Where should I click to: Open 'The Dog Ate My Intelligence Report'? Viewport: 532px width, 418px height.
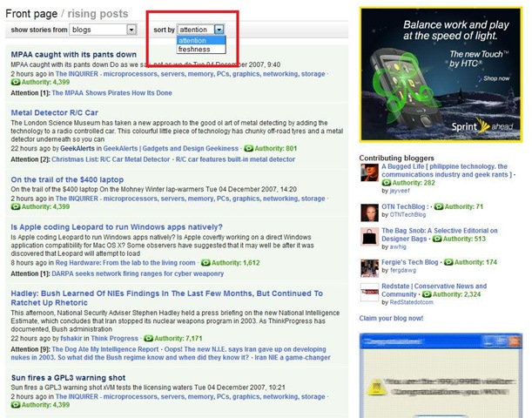pyautogui.click(x=105, y=349)
